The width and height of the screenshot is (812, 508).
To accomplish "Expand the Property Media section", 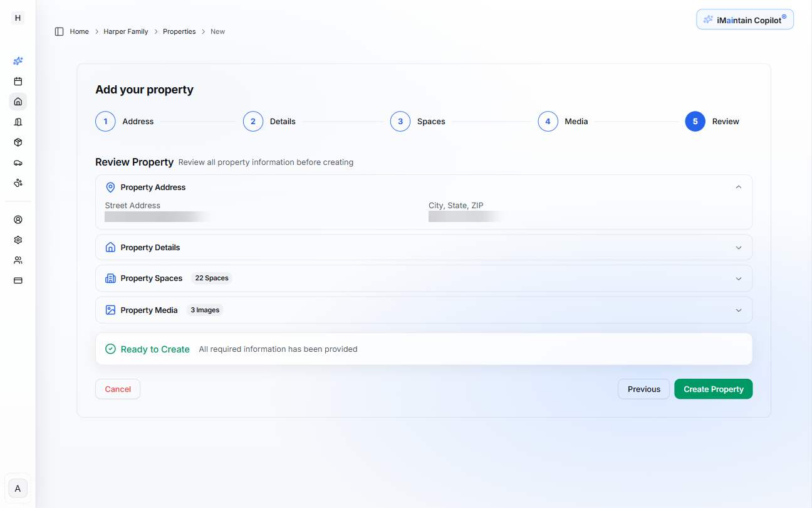I will pyautogui.click(x=738, y=309).
